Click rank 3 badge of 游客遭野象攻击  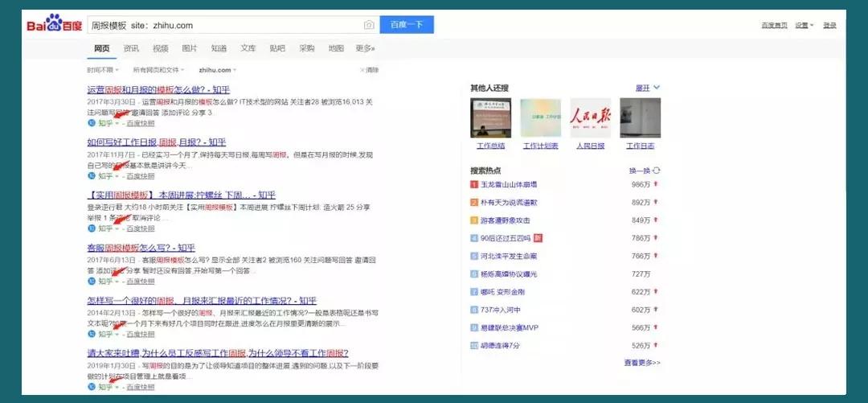click(x=474, y=220)
